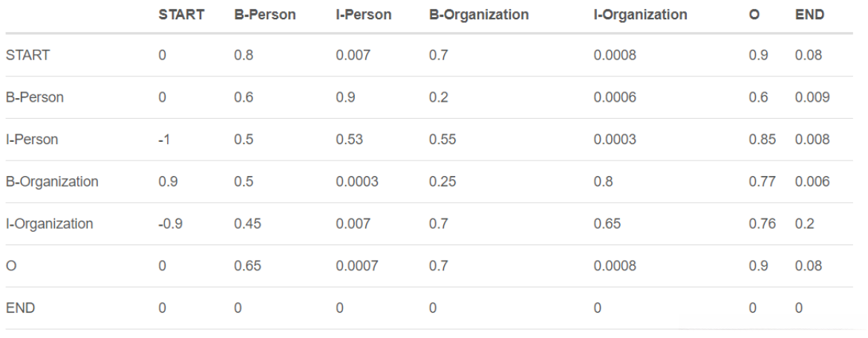Click the I-Person row label
Screen dimensions: 868x338
click(x=31, y=140)
